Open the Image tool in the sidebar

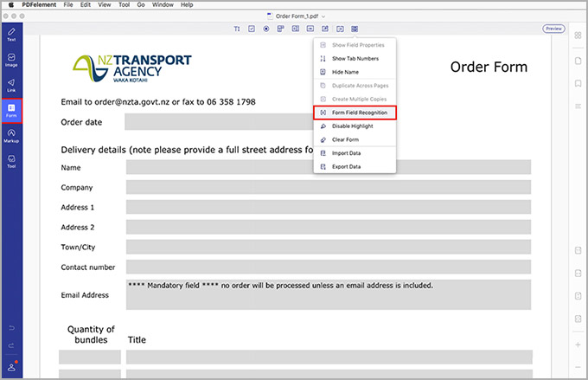coord(11,60)
